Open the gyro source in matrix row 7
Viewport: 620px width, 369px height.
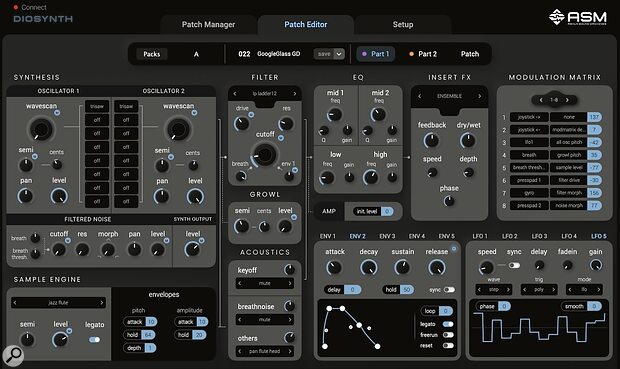(529, 193)
